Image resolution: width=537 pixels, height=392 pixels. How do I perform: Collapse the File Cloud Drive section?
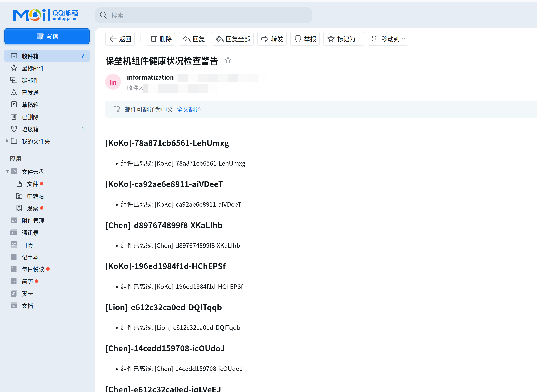[x=7, y=171]
